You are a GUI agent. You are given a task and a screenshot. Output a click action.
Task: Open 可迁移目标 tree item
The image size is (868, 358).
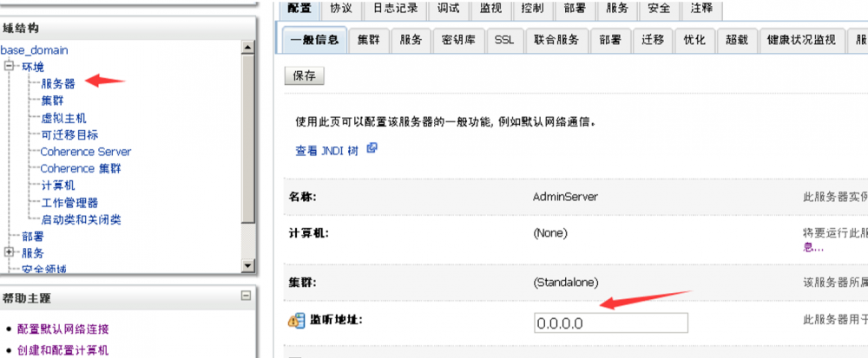(69, 135)
